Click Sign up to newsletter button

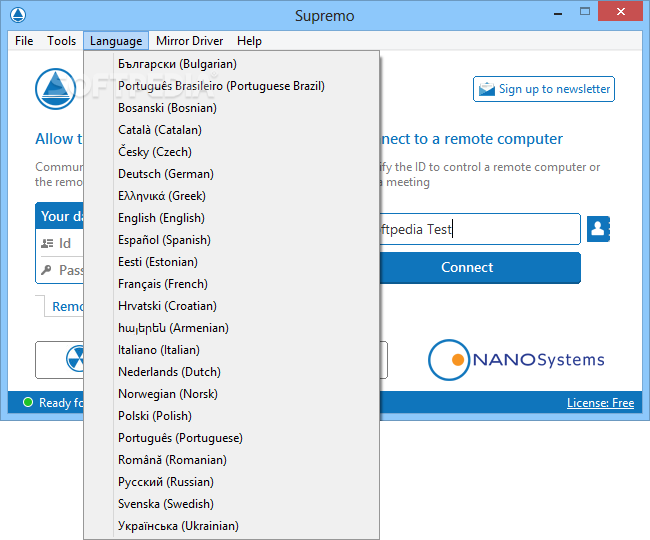[543, 89]
